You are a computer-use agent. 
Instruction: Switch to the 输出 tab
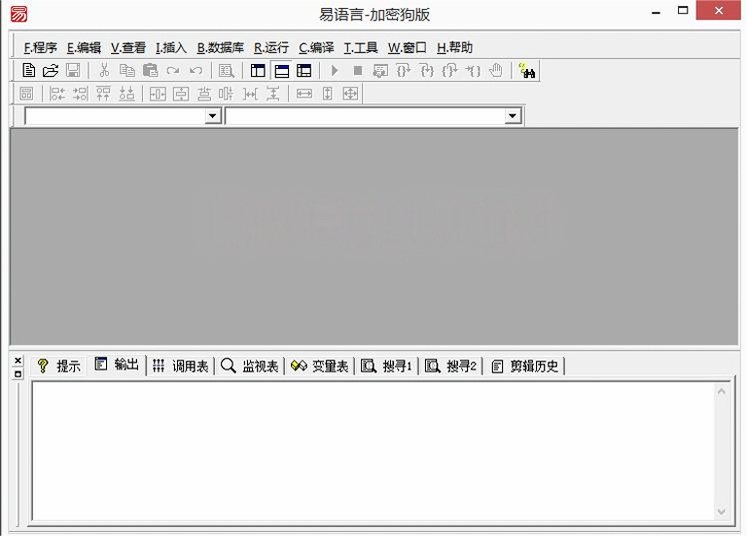tap(117, 365)
